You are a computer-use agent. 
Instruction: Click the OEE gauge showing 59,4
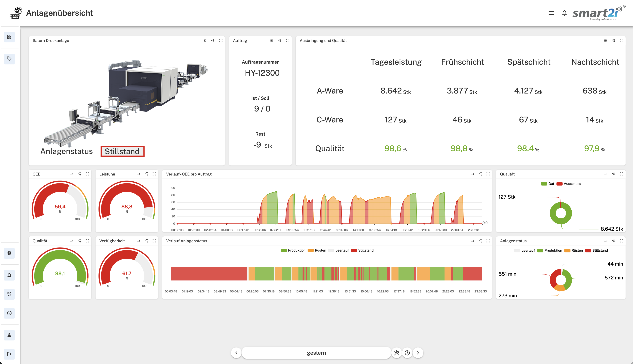pyautogui.click(x=60, y=200)
